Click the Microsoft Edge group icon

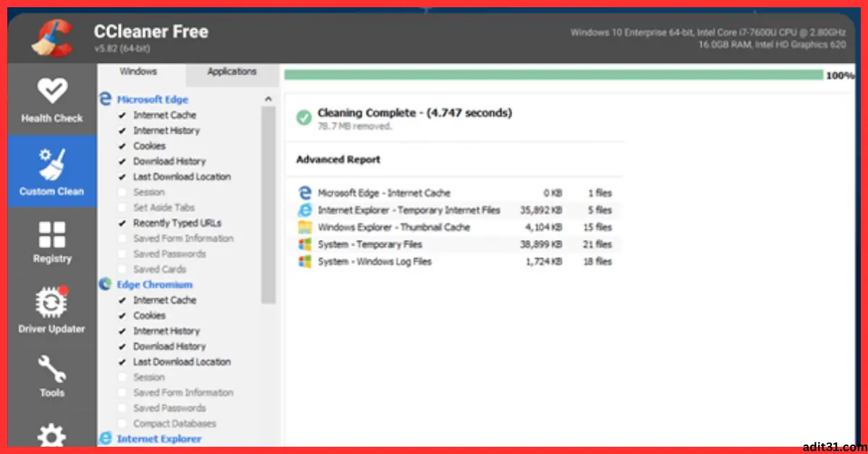106,99
